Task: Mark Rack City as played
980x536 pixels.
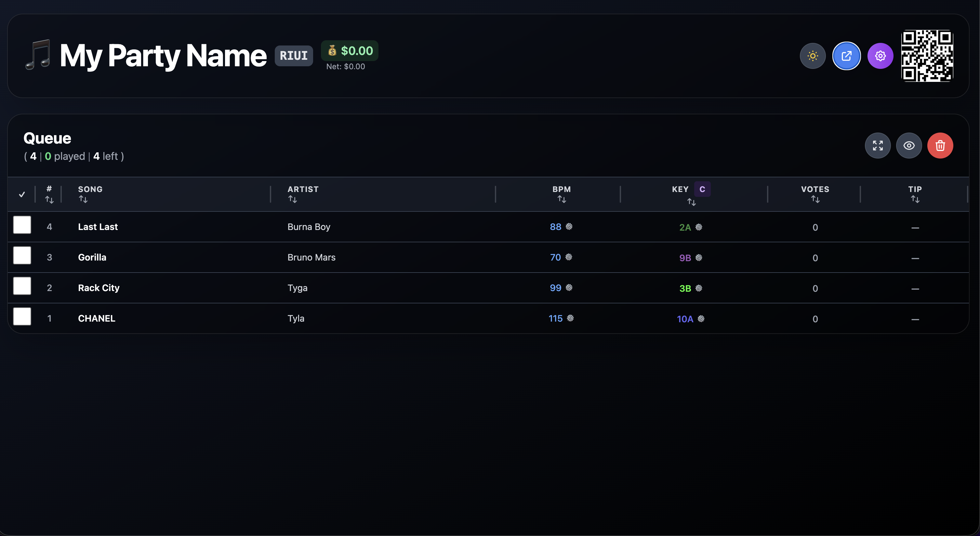Action: [22, 286]
